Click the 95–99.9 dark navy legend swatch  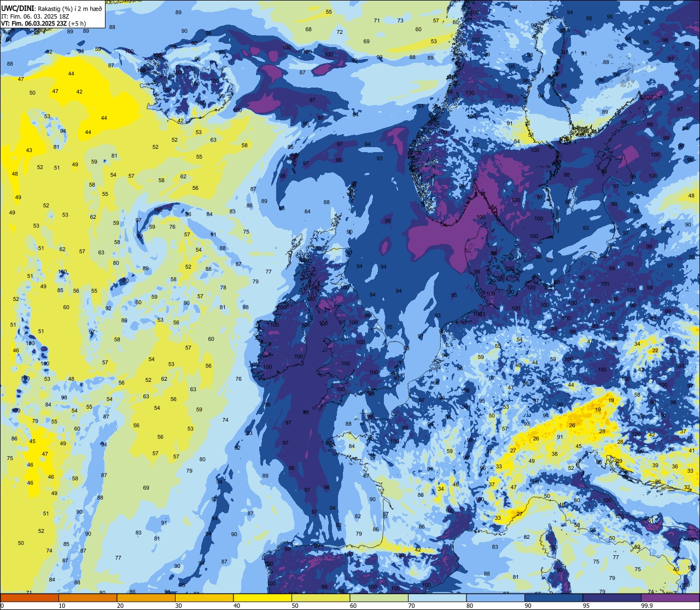tap(612, 597)
